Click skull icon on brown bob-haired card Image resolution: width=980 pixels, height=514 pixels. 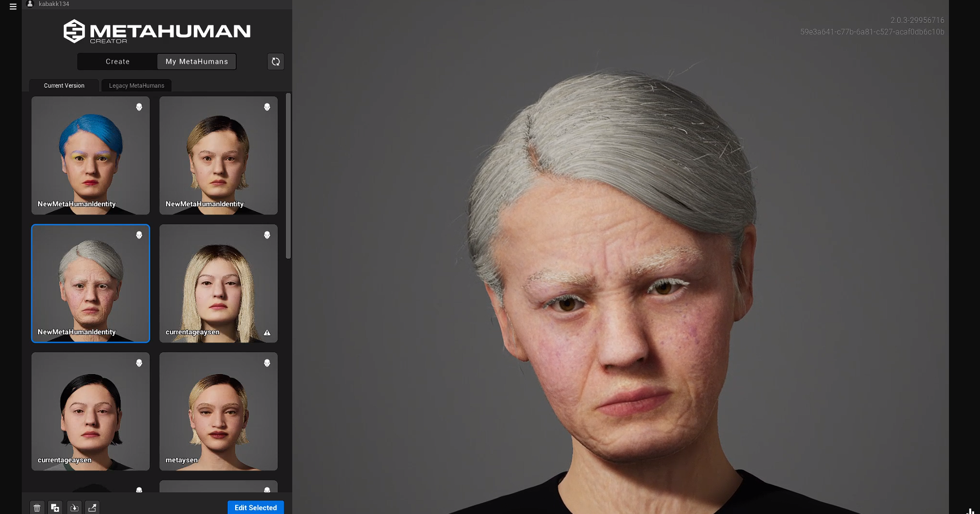tap(267, 107)
